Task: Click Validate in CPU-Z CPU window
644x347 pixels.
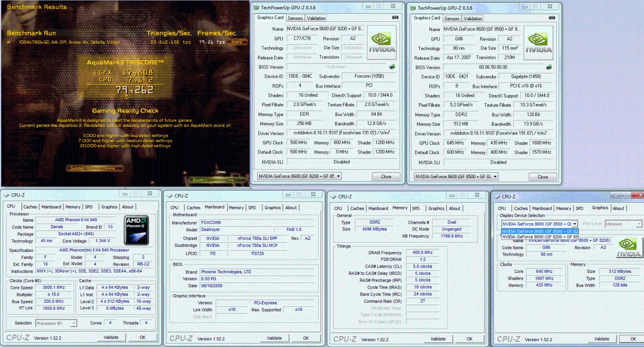Action: pos(111,337)
